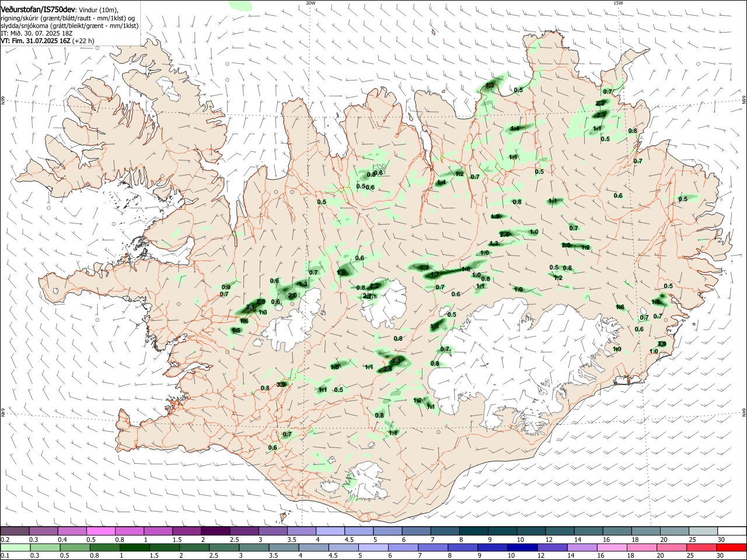747x560 pixels.
Task: Click the Veðurstofan/IS750dev map title
Action: [37, 10]
